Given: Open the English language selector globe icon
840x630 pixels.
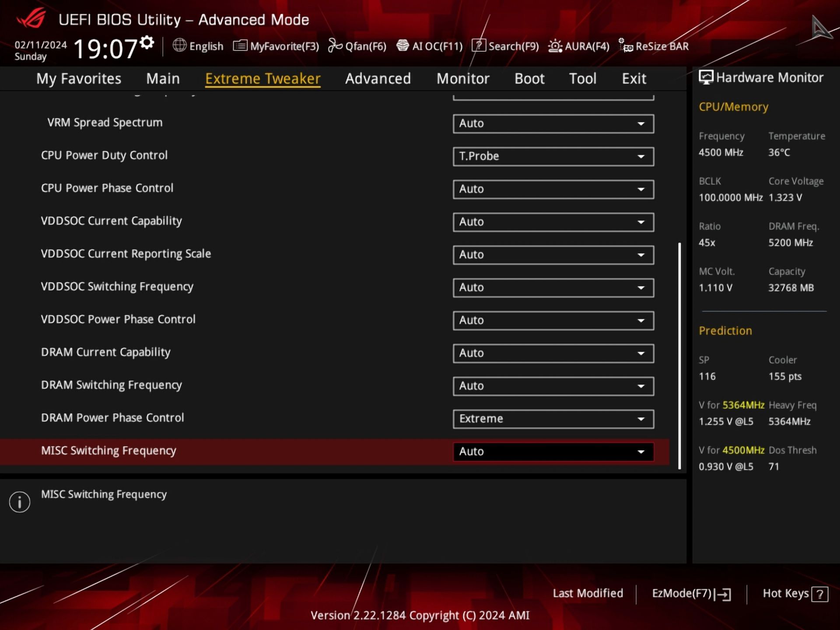Looking at the screenshot, I should [179, 46].
